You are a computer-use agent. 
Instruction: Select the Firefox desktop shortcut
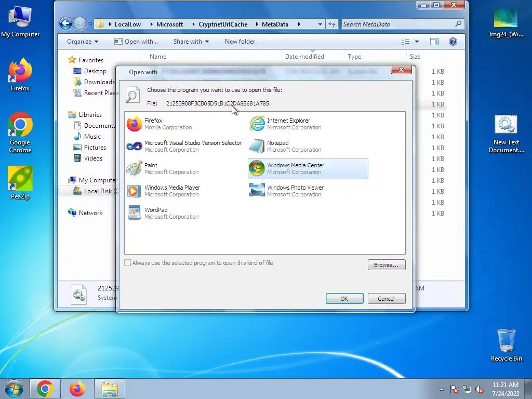(x=20, y=75)
